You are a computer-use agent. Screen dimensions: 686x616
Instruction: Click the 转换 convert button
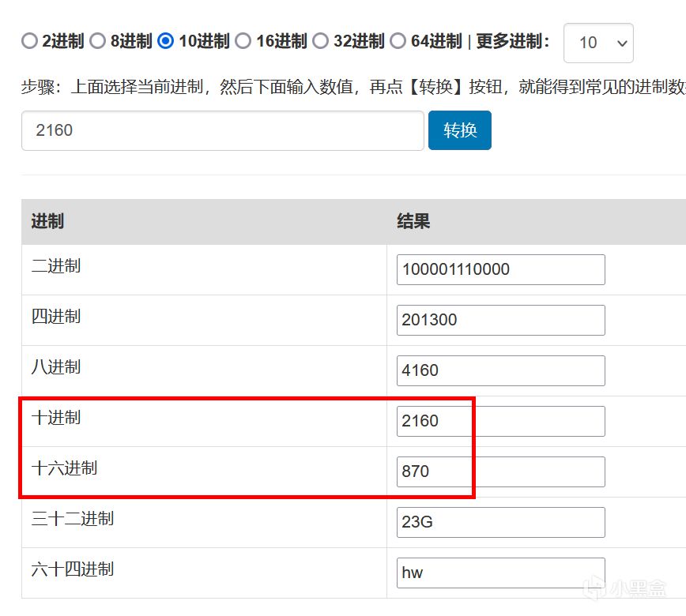point(460,130)
